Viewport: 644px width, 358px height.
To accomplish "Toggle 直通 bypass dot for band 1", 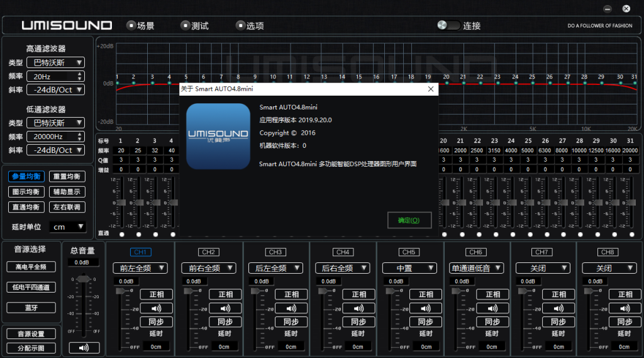I will point(121,234).
